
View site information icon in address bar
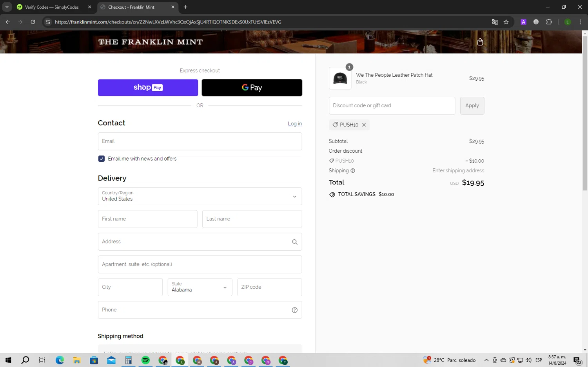pyautogui.click(x=48, y=22)
